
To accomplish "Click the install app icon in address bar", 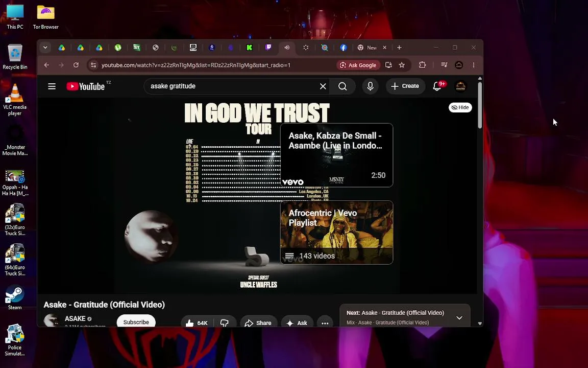I will coord(388,65).
